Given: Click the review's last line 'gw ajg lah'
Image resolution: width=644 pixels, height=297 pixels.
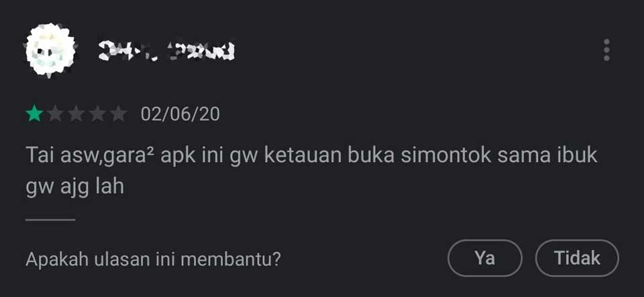Looking at the screenshot, I should (74, 187).
